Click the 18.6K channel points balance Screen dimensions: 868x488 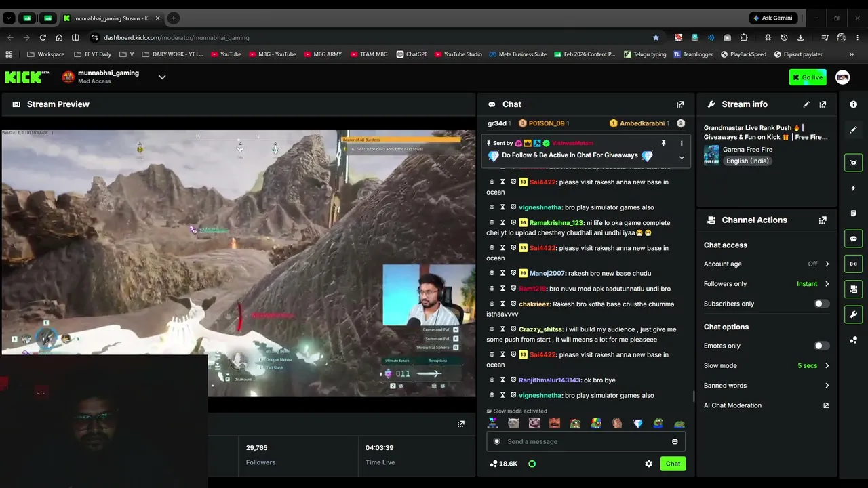coord(503,464)
